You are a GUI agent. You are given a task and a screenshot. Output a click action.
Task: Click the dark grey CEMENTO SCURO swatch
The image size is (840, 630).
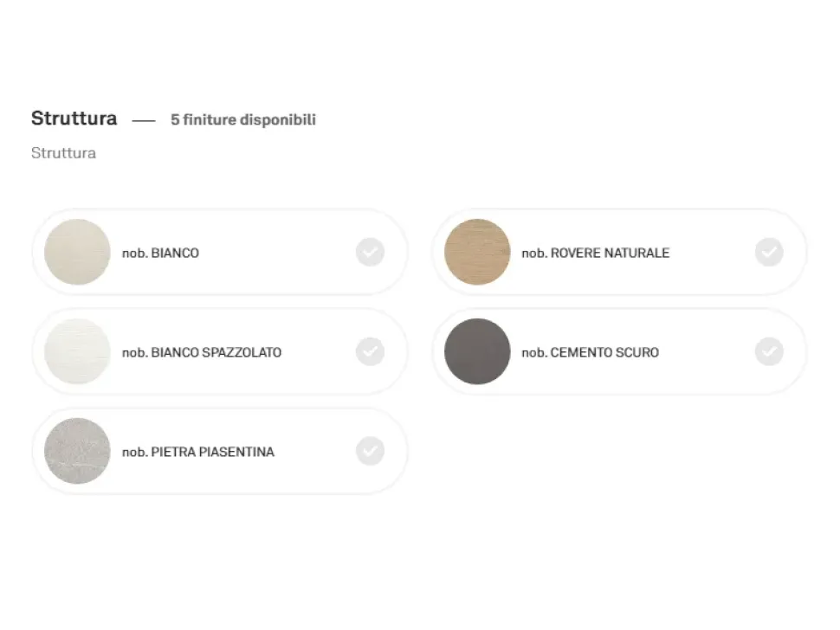tap(477, 352)
